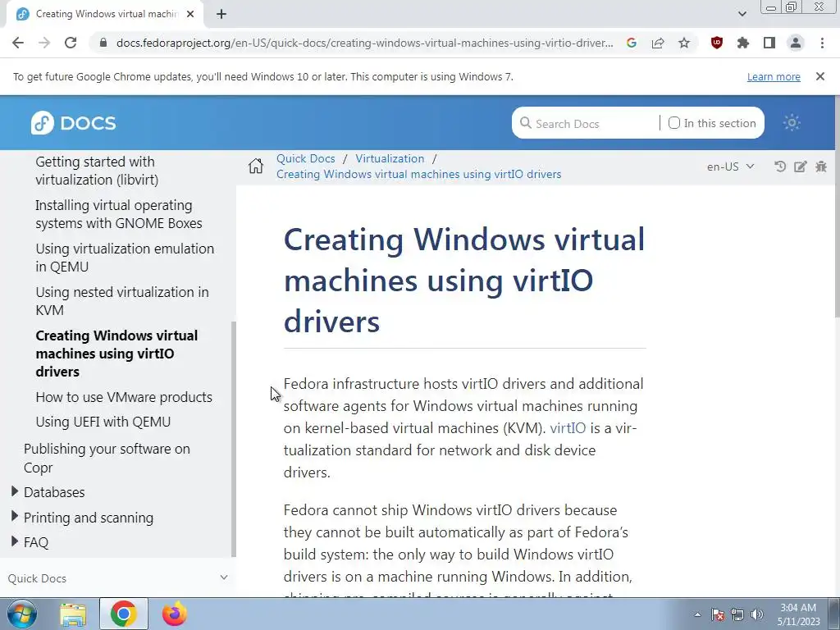Toggle the light/dark theme sun icon
Screen dimensions: 840x630
coord(792,123)
